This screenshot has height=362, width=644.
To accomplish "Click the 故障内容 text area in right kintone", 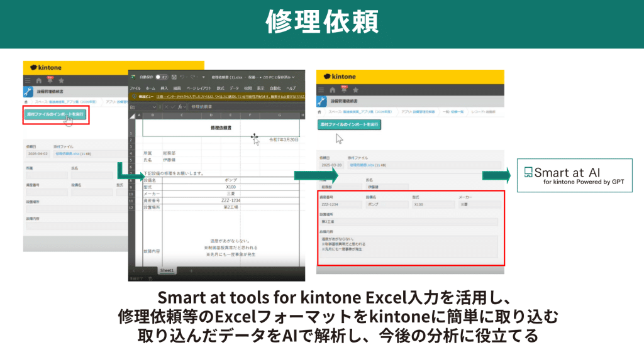I will pyautogui.click(x=409, y=246).
